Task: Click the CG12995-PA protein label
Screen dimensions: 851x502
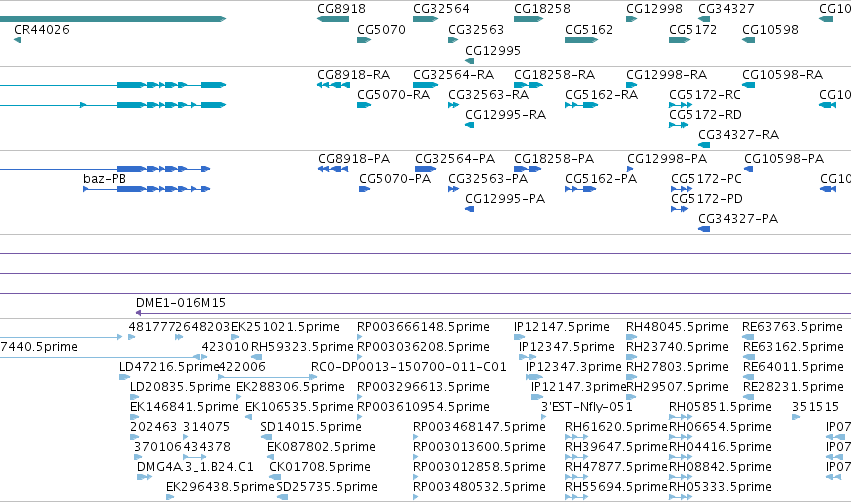Action: click(x=505, y=199)
